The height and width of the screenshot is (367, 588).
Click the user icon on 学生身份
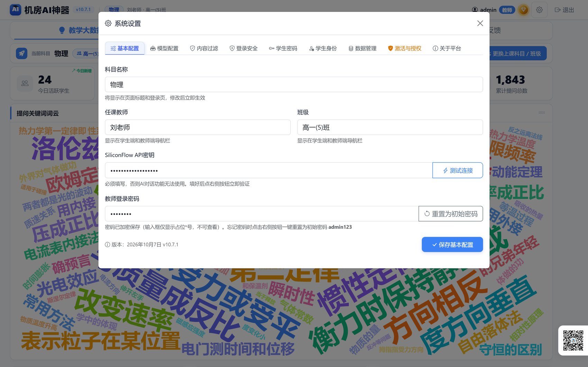click(312, 49)
